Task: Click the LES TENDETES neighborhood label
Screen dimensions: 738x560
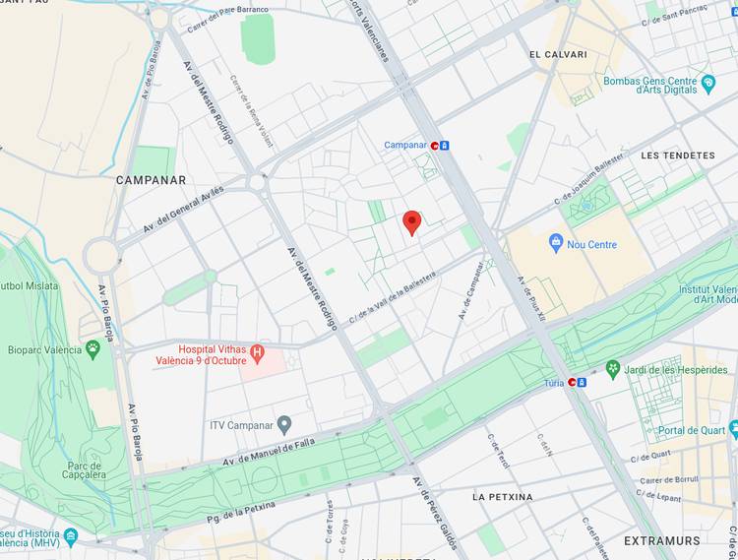Action: 678,156
